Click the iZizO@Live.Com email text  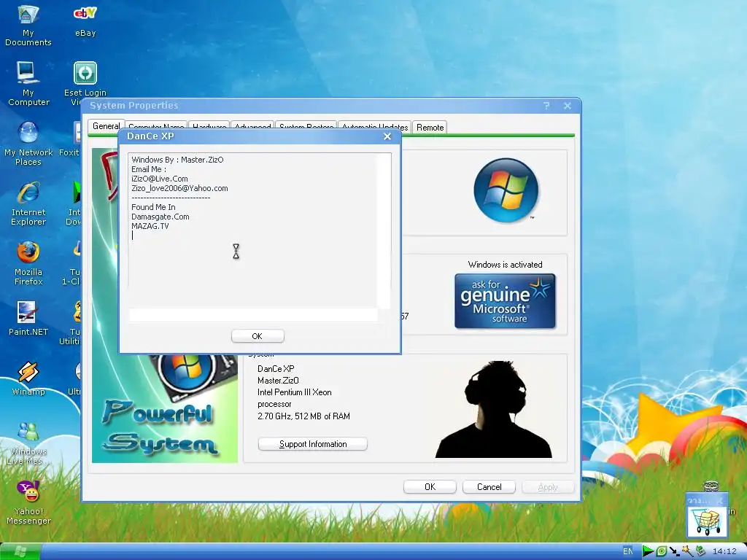[160, 179]
